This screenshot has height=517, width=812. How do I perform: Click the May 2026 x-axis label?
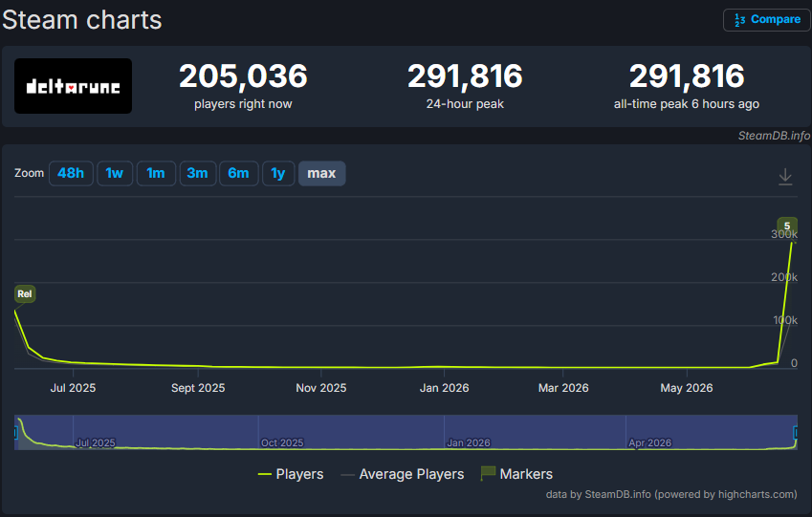[687, 388]
